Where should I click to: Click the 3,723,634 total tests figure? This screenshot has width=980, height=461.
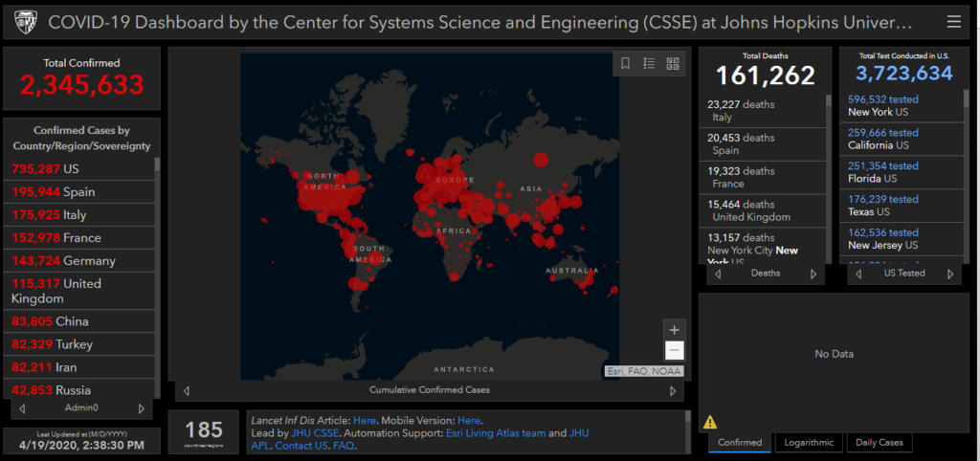(903, 73)
